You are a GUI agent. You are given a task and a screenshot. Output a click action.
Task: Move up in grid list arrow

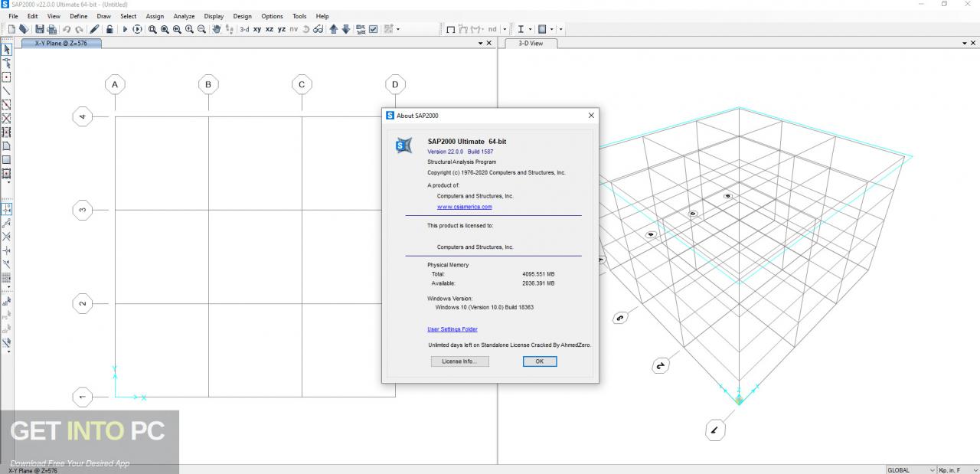334,29
